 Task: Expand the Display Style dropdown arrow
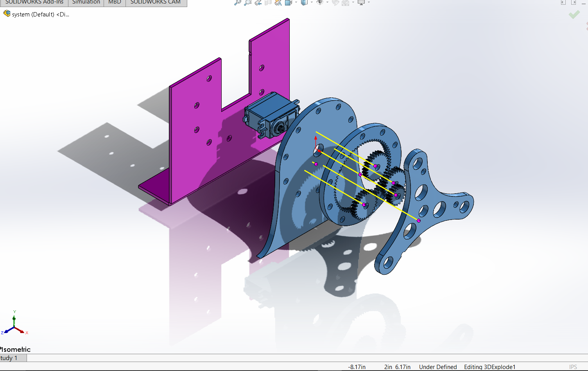pos(312,2)
